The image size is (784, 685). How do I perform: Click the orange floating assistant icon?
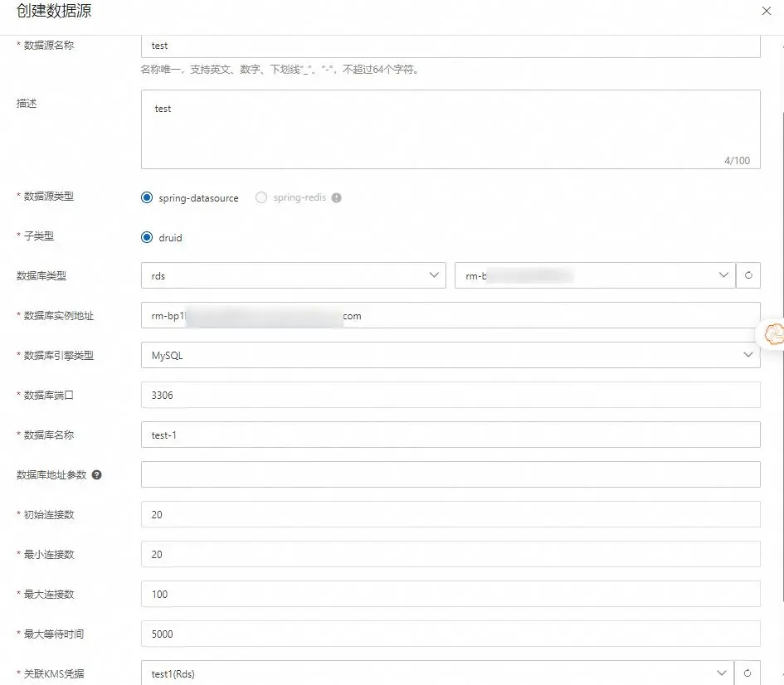tap(775, 333)
